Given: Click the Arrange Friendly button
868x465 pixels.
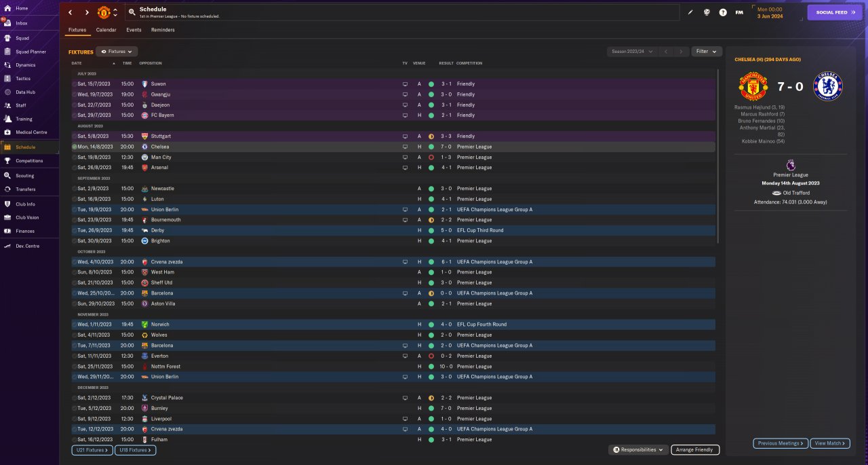Looking at the screenshot, I should [695, 449].
